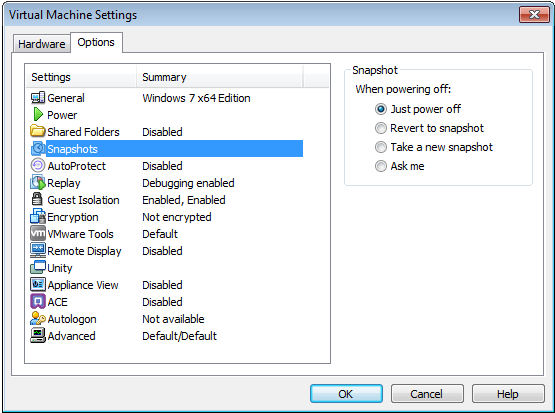Click the Replay icon in settings list
The image size is (555, 413).
(38, 183)
